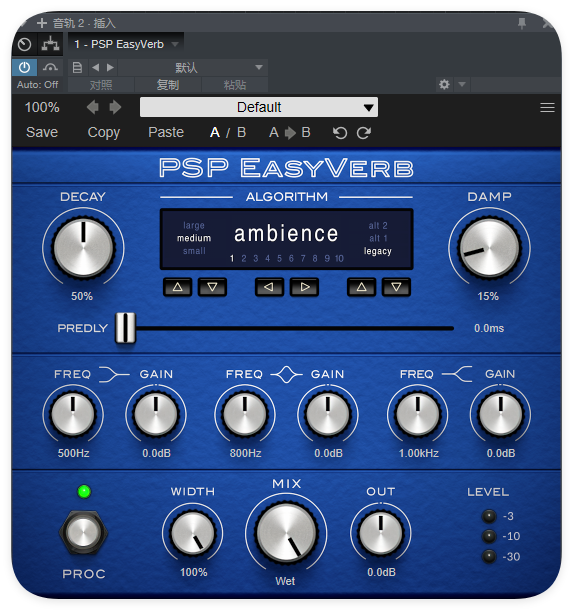Image resolution: width=573 pixels, height=610 pixels.
Task: Select next plugin preset right arrow
Action: (x=115, y=107)
